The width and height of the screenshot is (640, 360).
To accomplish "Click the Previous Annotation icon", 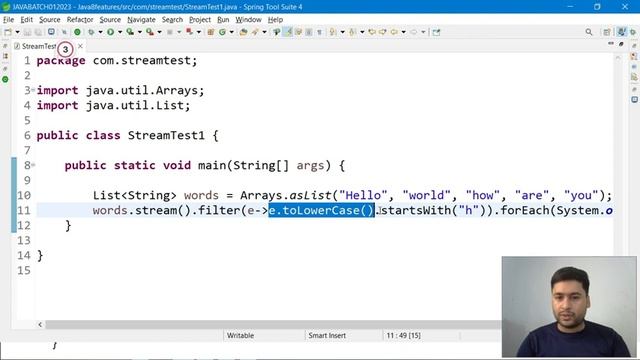I will pos(352,32).
